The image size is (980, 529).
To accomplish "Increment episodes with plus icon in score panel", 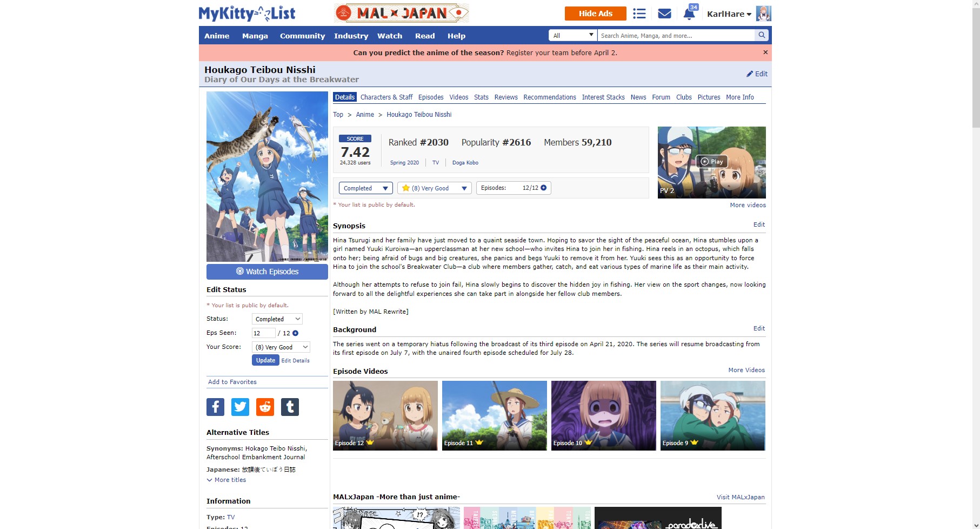I will 544,188.
